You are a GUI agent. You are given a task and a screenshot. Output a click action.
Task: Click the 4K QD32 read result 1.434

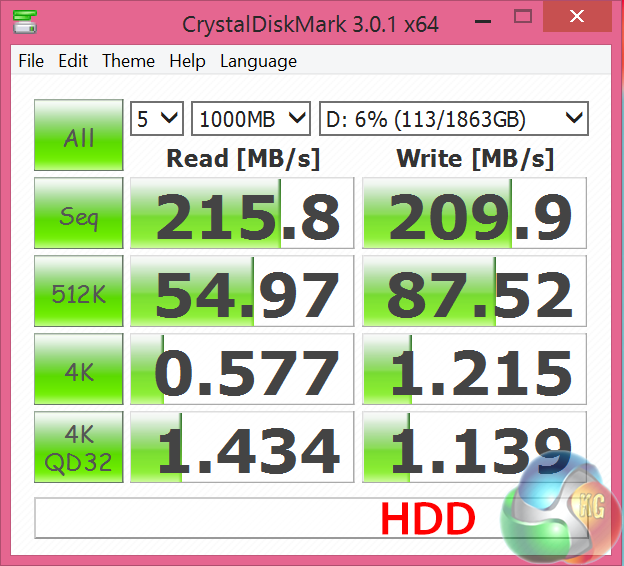click(x=242, y=447)
